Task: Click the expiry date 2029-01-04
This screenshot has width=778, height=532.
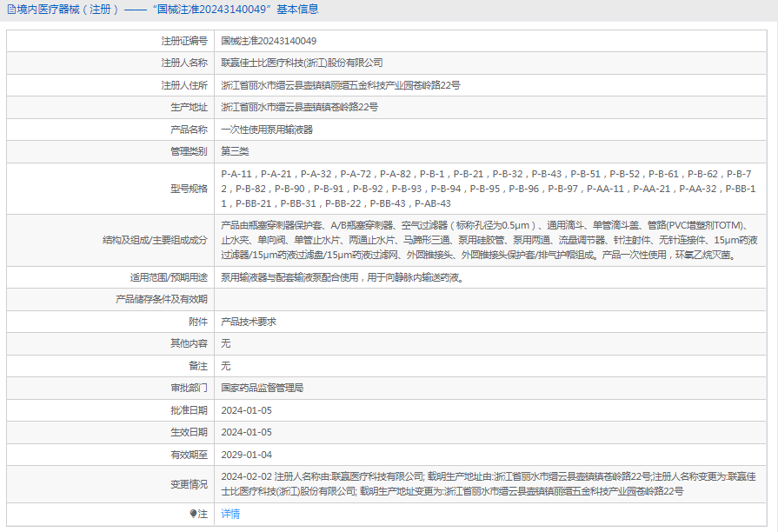Action: click(247, 455)
